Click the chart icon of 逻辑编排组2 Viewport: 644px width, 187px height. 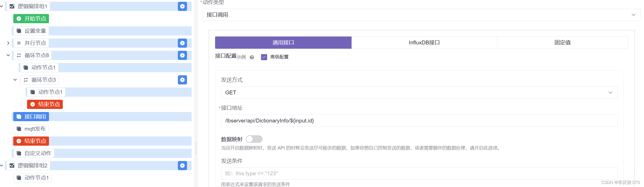12,166
